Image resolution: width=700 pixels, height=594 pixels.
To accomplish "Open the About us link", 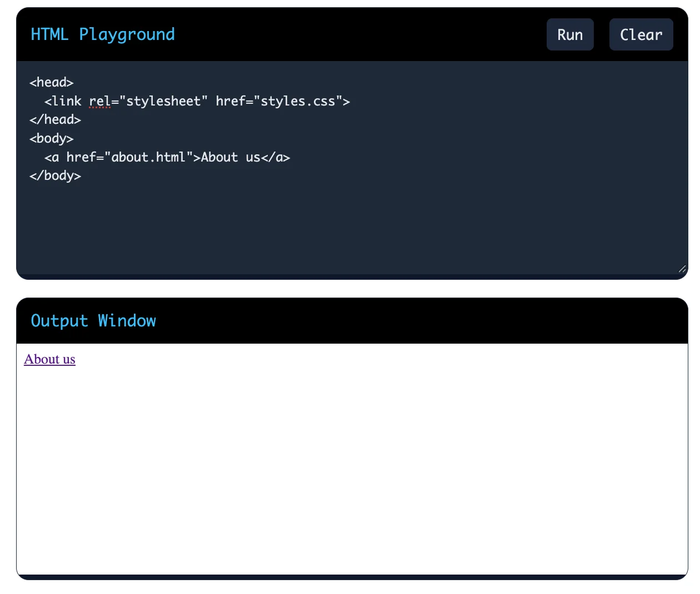I will [49, 359].
